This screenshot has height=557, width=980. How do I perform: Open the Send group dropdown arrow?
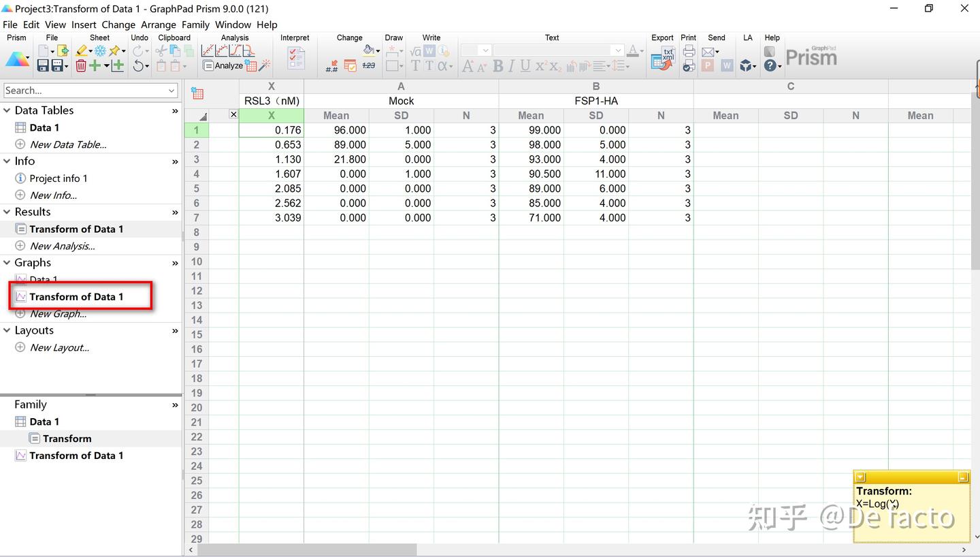click(x=718, y=52)
